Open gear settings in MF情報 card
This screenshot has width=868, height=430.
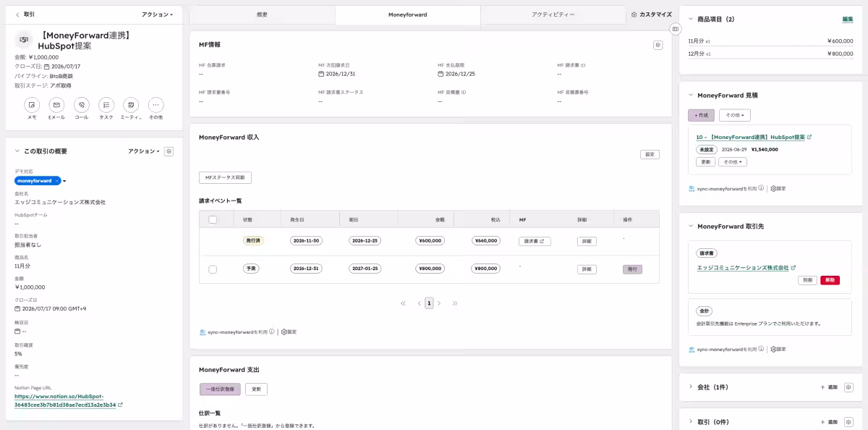[x=658, y=45]
